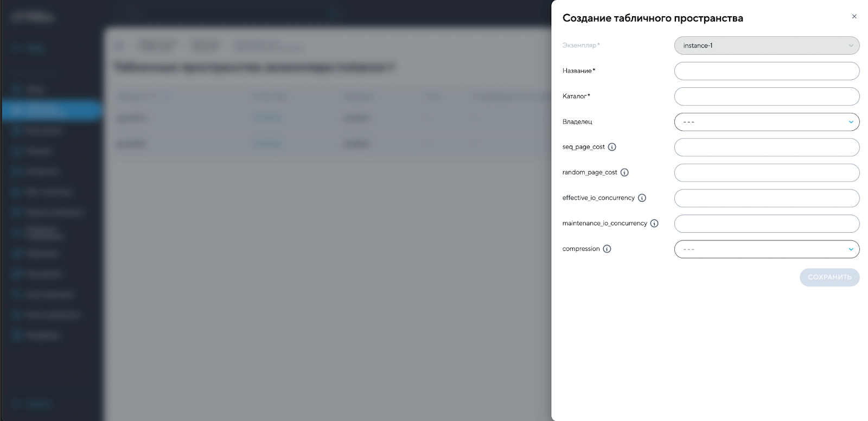Select the random_page_cost input box

point(766,173)
